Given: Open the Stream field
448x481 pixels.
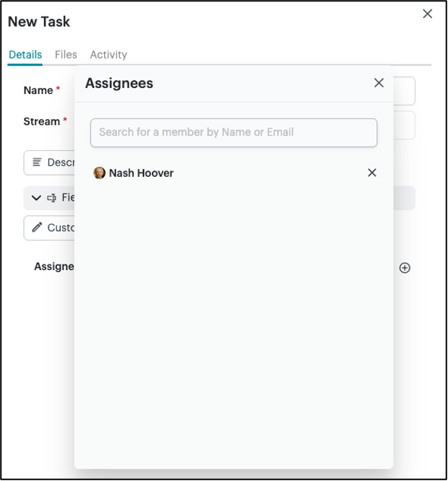Looking at the screenshot, I should [x=404, y=124].
